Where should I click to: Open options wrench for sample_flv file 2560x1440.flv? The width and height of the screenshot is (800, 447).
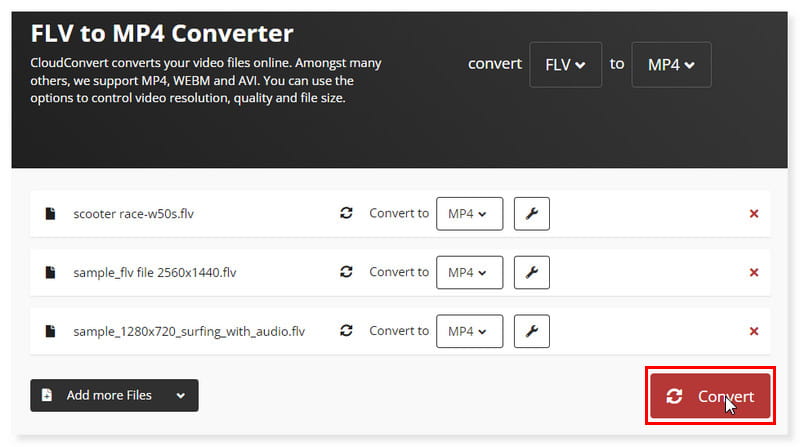pyautogui.click(x=532, y=272)
